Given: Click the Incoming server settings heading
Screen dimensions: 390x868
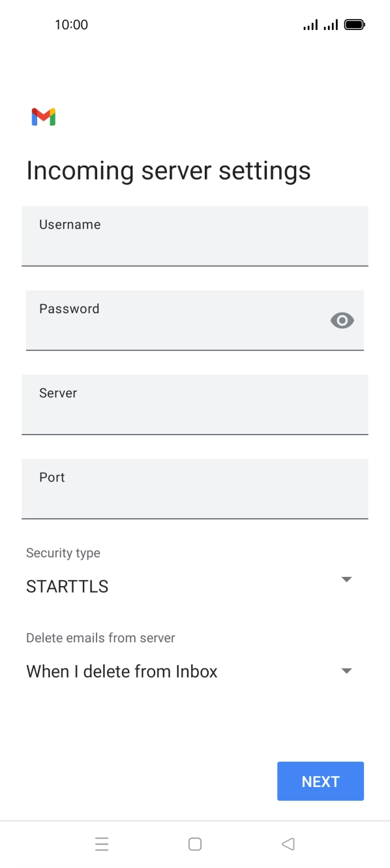Looking at the screenshot, I should (x=168, y=170).
